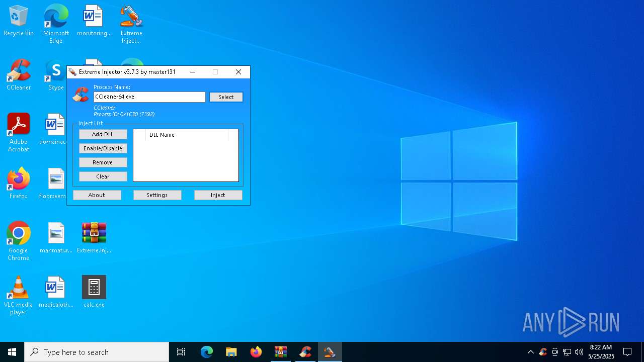The image size is (644, 362).
Task: Click the Process Name input field
Action: click(149, 97)
